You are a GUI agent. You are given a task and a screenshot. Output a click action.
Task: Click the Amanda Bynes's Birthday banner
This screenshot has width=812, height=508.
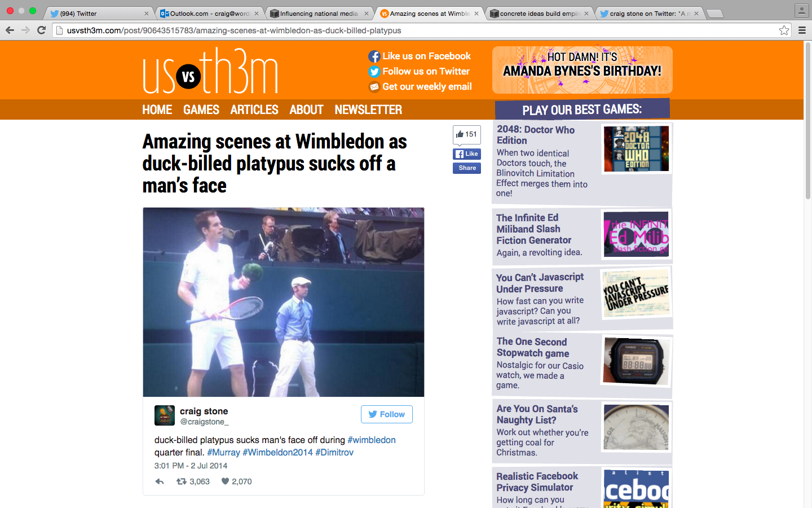[x=582, y=70]
